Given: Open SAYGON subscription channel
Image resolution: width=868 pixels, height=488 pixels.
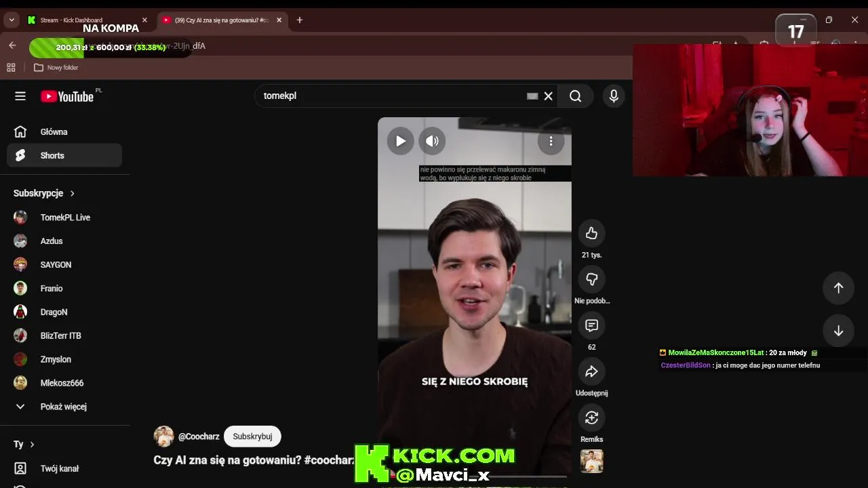Looking at the screenshot, I should [64, 264].
